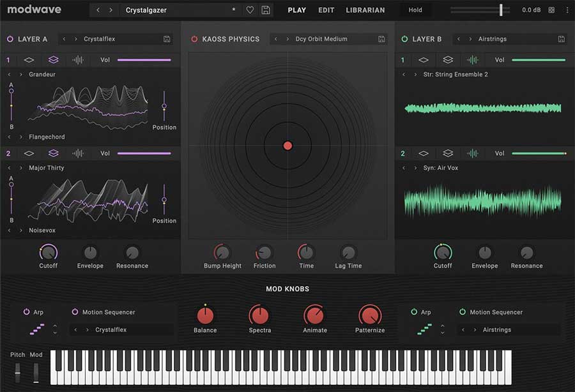Switch to the EDIT page
Viewport: 575px width, 392px height.
point(326,10)
